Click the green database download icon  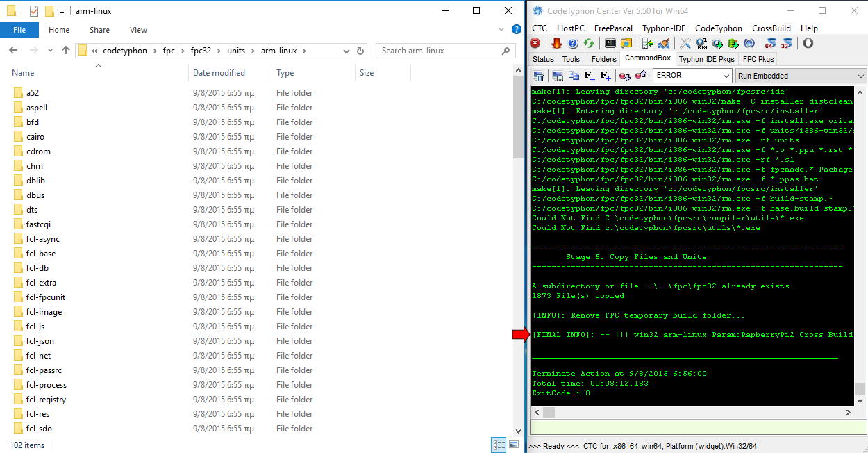733,43
